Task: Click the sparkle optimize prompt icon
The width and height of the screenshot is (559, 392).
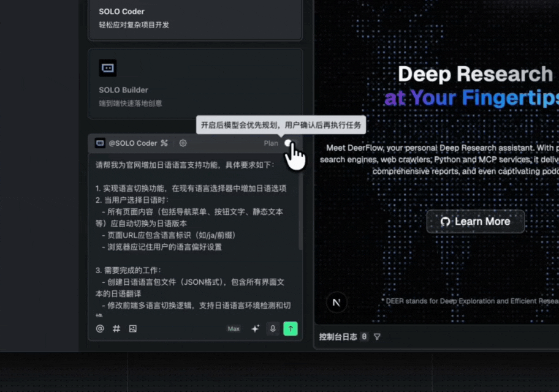Action: 255,328
